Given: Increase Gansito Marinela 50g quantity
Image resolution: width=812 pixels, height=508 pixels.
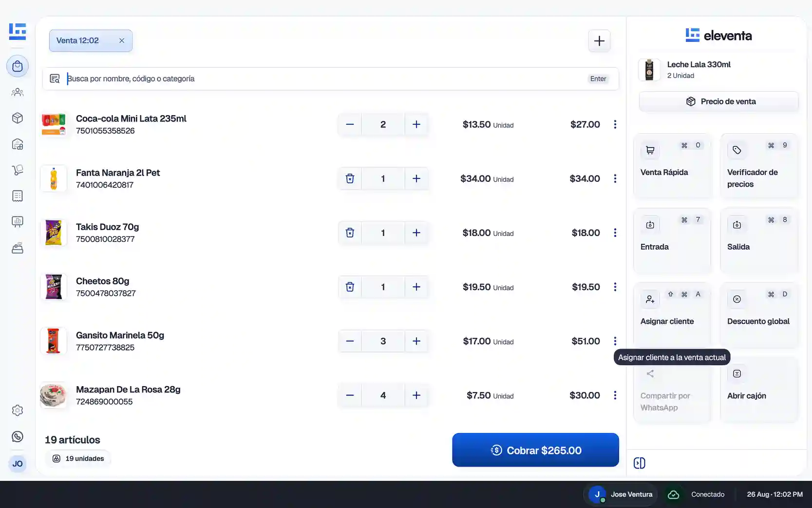Looking at the screenshot, I should 416,341.
